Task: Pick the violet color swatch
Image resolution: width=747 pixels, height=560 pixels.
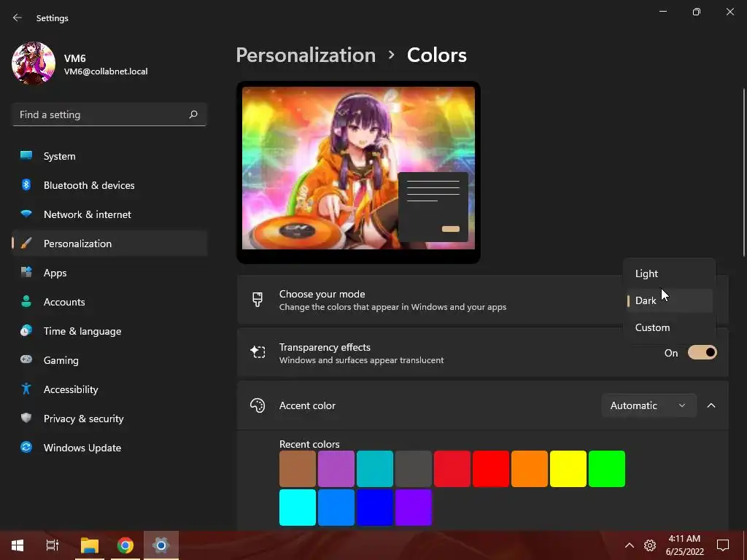Action: pos(414,507)
